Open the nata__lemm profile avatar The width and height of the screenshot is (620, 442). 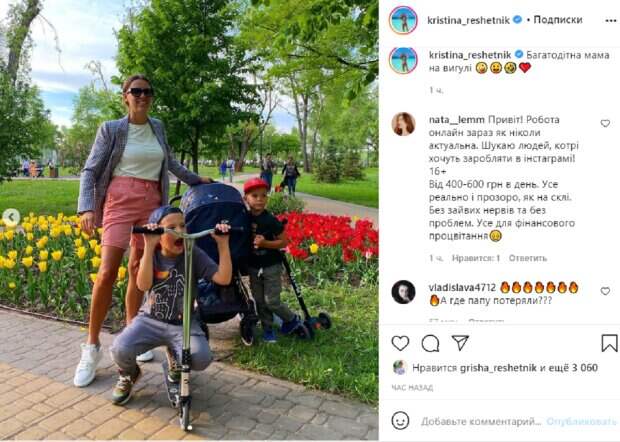coord(403,124)
